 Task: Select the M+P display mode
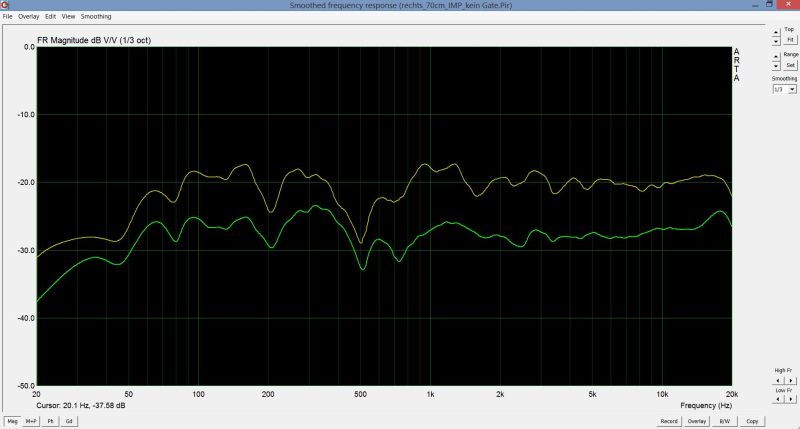[x=31, y=421]
